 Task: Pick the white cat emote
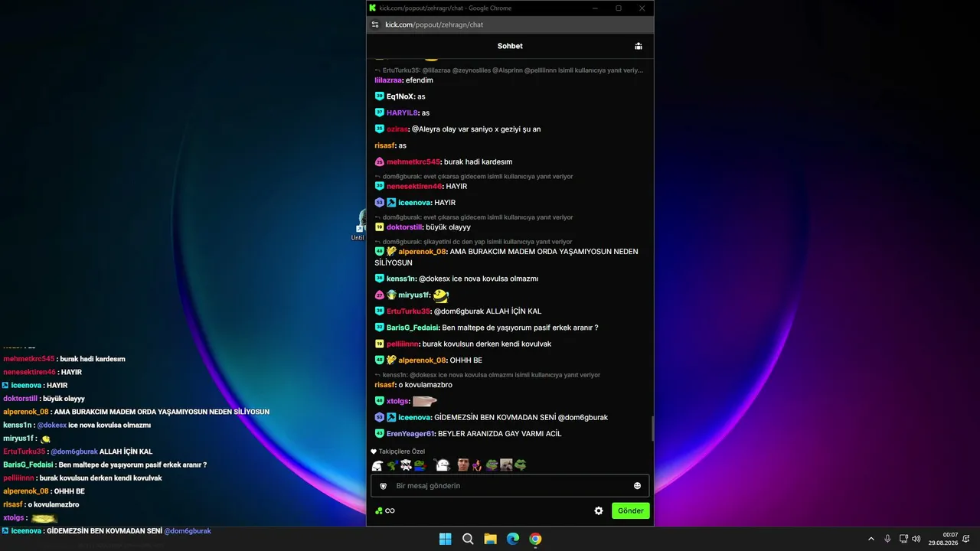click(x=406, y=465)
